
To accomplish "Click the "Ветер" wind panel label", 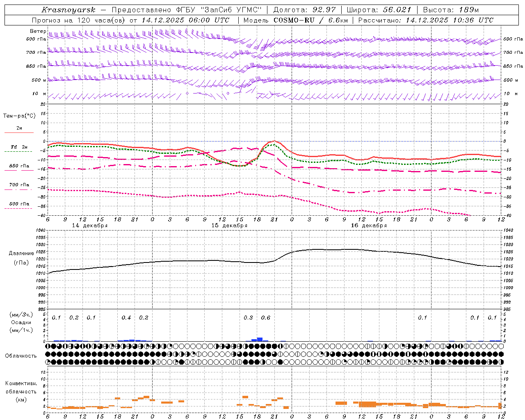I will 38,31.
